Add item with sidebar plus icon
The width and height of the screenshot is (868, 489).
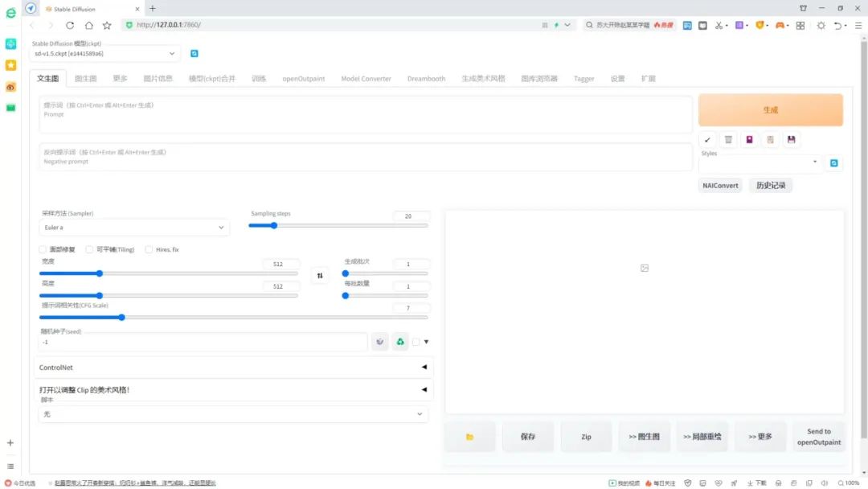pos(10,443)
